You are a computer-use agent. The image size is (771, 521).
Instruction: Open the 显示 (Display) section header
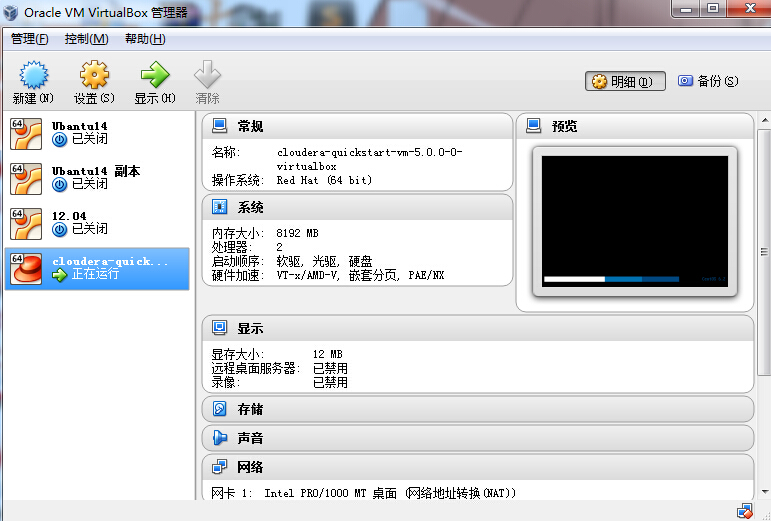[478, 328]
